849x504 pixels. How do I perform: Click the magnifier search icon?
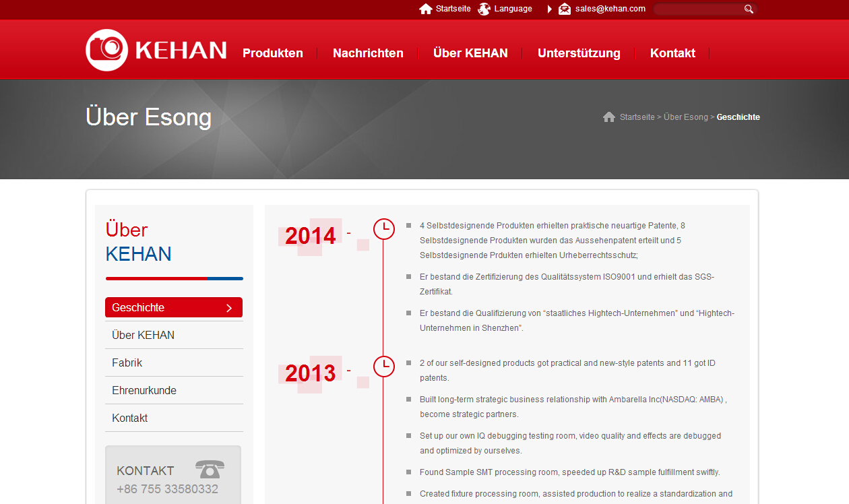[x=749, y=9]
